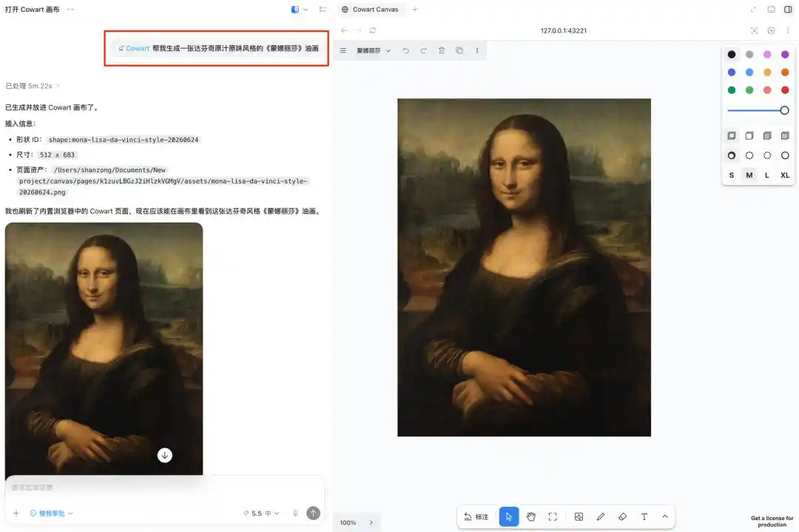Pick the red color swatch
The height and width of the screenshot is (532, 799).
click(785, 90)
